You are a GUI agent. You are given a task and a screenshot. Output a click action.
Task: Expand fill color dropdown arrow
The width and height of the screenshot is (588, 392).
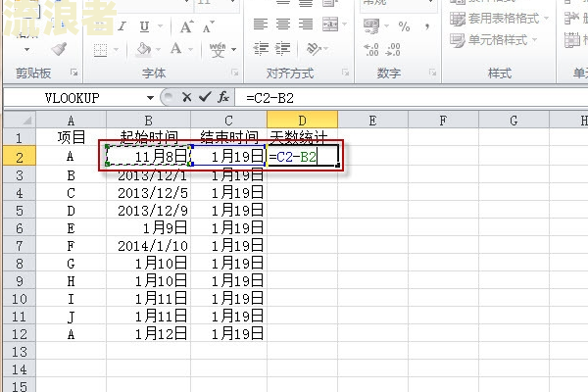tap(158, 50)
